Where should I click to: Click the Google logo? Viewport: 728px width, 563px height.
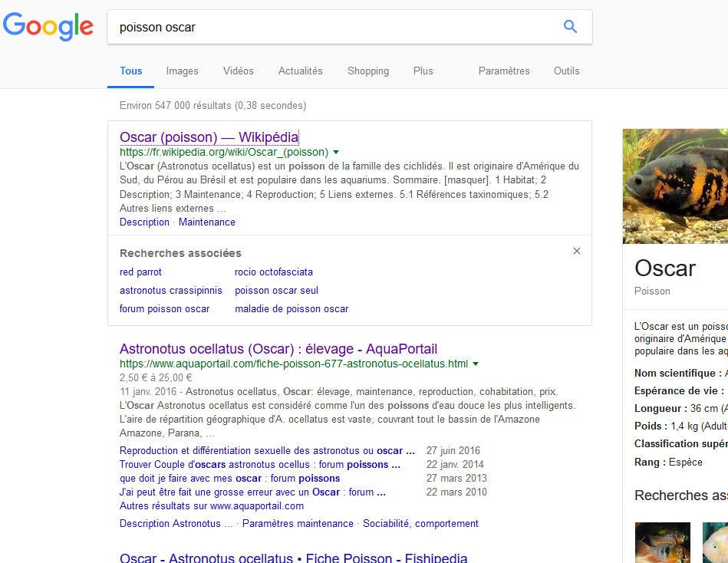[x=48, y=26]
